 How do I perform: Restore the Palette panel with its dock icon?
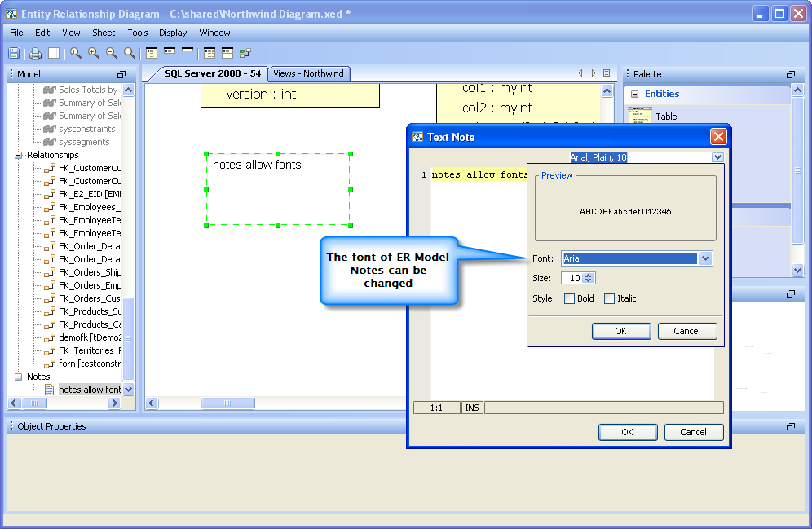pyautogui.click(x=790, y=74)
